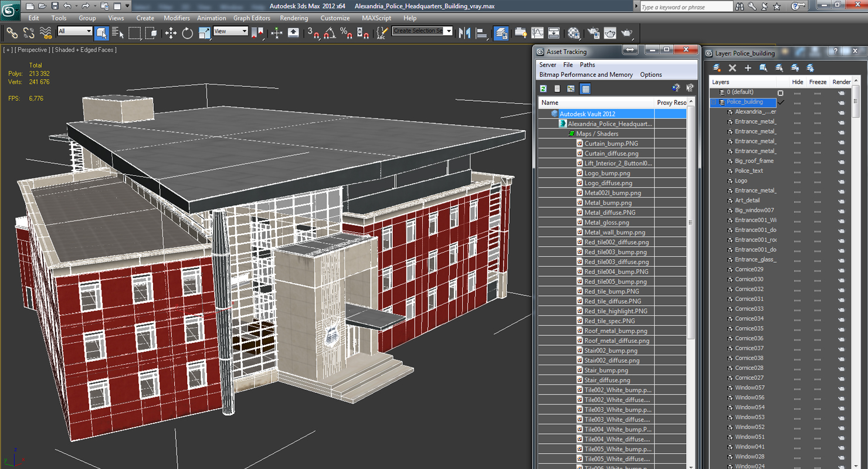
Task: Click the Align tool icon
Action: coord(482,33)
